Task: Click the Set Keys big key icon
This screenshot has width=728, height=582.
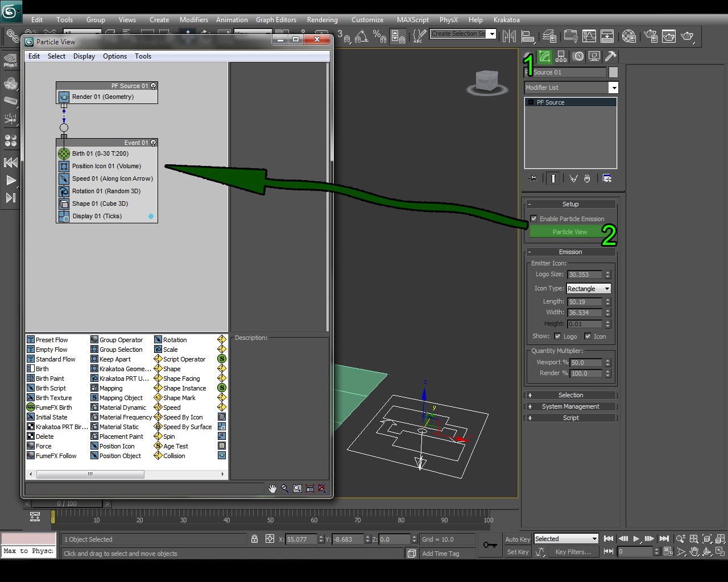Action: click(490, 545)
